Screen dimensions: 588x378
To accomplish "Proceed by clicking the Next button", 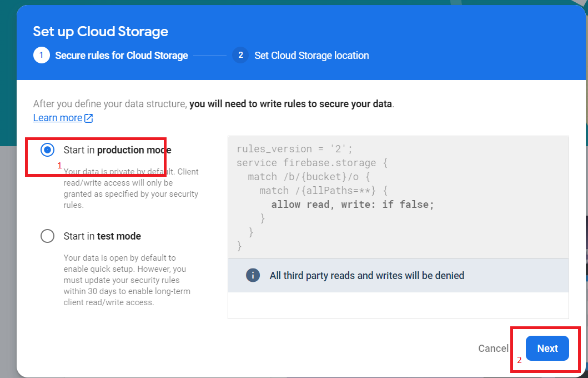I will 547,348.
